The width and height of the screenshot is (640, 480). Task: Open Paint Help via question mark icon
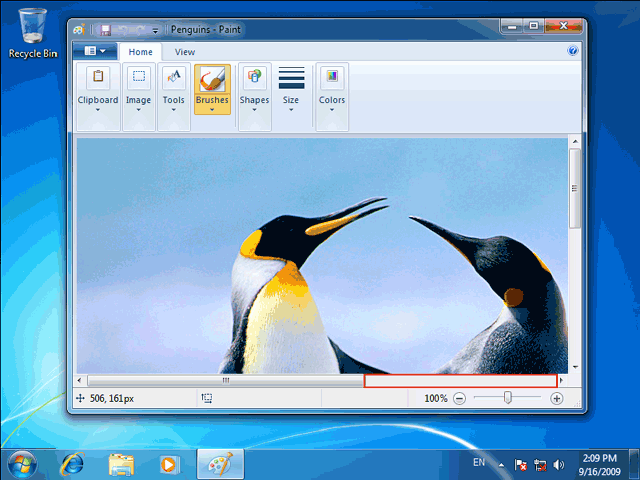point(573,51)
